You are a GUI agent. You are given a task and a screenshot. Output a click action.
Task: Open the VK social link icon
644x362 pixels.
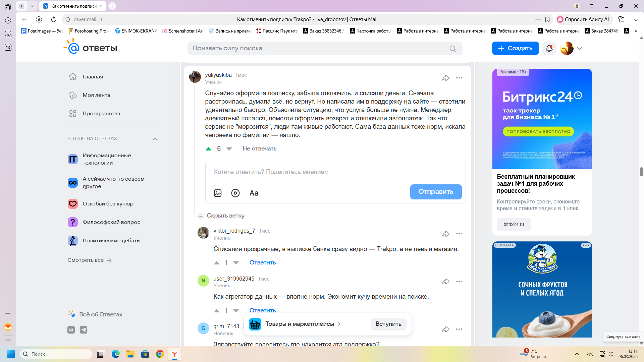(71, 330)
